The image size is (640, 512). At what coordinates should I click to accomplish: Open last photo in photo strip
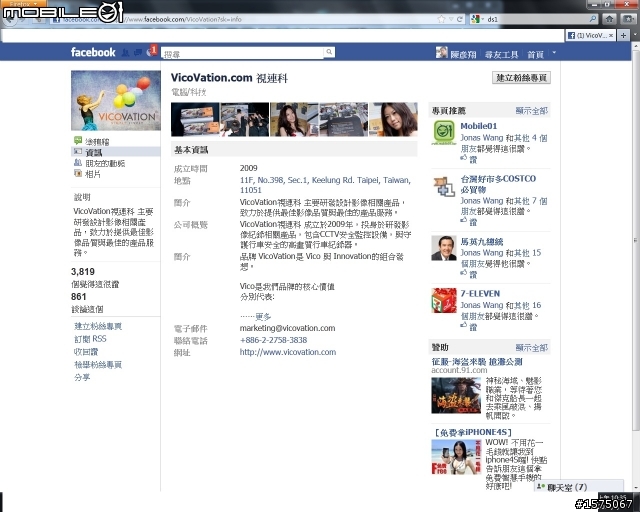393,119
